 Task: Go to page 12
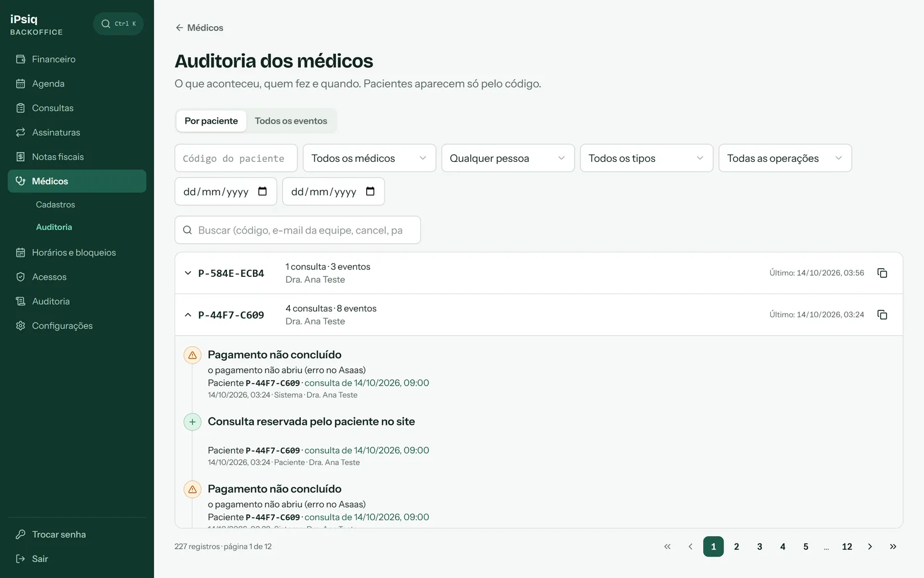click(x=847, y=546)
